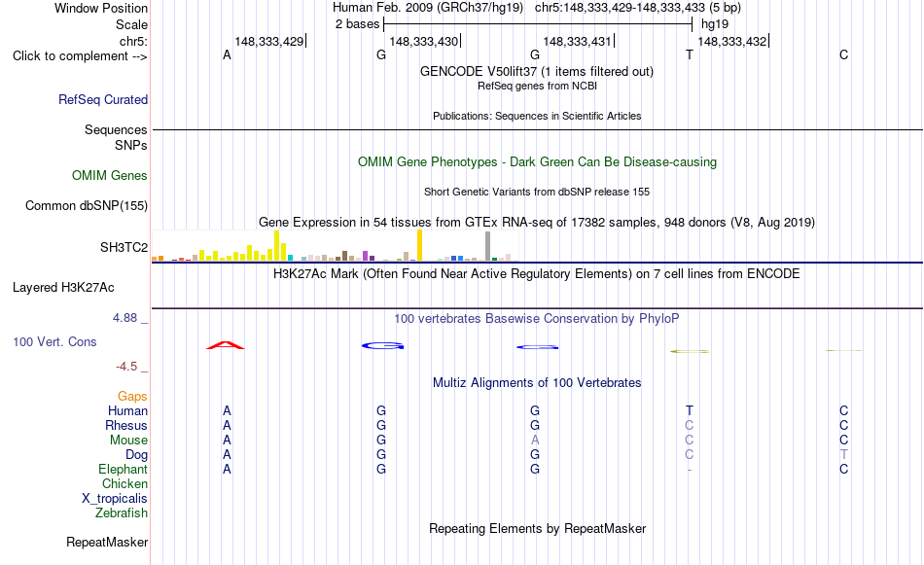Click the 'Human Feb. 2009 (GRCh37/hg19)' header text
Viewport: 924px width, 565px height.
tap(428, 8)
